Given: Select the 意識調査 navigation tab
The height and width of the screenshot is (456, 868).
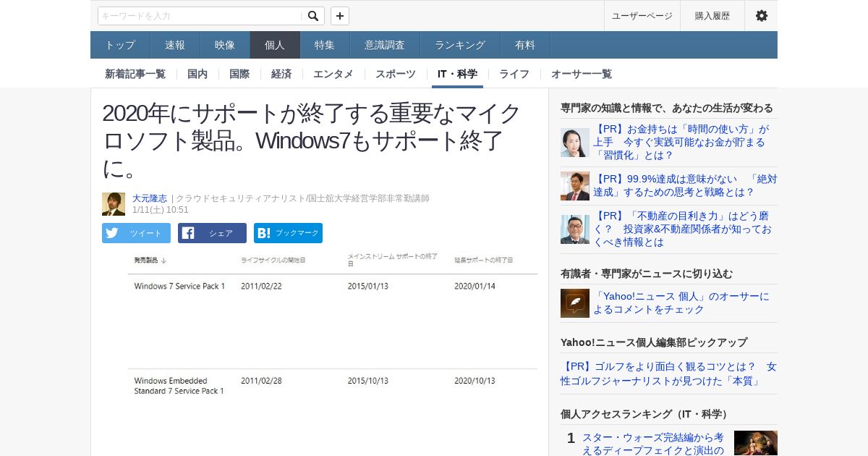Looking at the screenshot, I should click(385, 45).
